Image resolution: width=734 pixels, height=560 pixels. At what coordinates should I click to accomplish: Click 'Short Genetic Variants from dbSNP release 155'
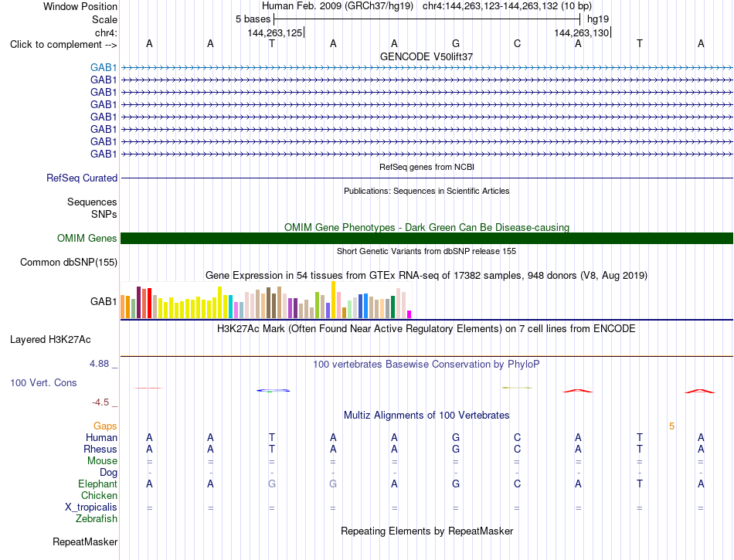click(x=426, y=251)
